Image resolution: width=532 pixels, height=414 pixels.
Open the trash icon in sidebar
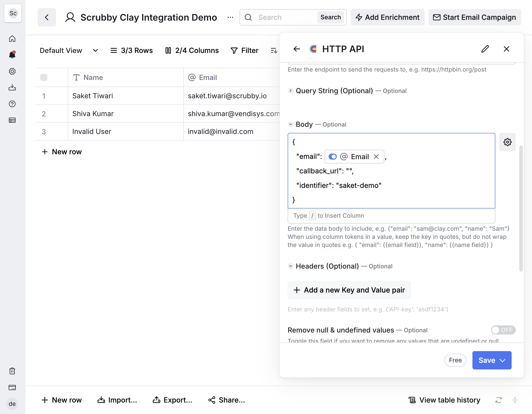[12, 371]
